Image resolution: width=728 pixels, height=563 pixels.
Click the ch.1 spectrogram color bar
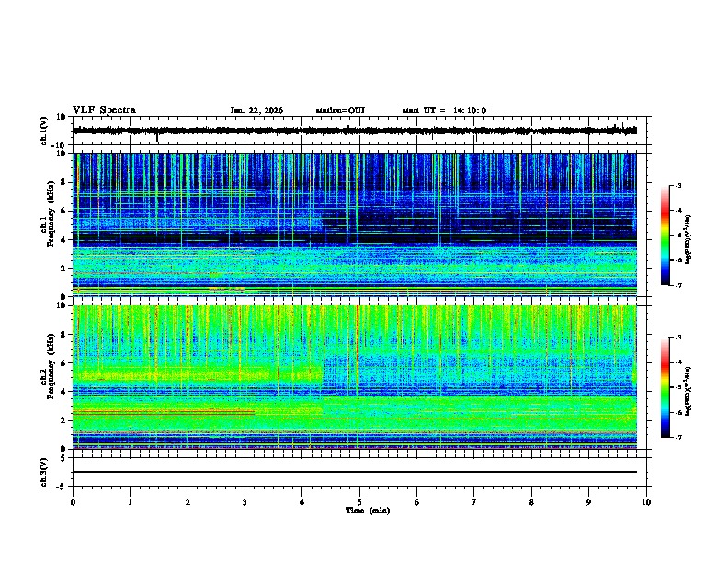[665, 236]
